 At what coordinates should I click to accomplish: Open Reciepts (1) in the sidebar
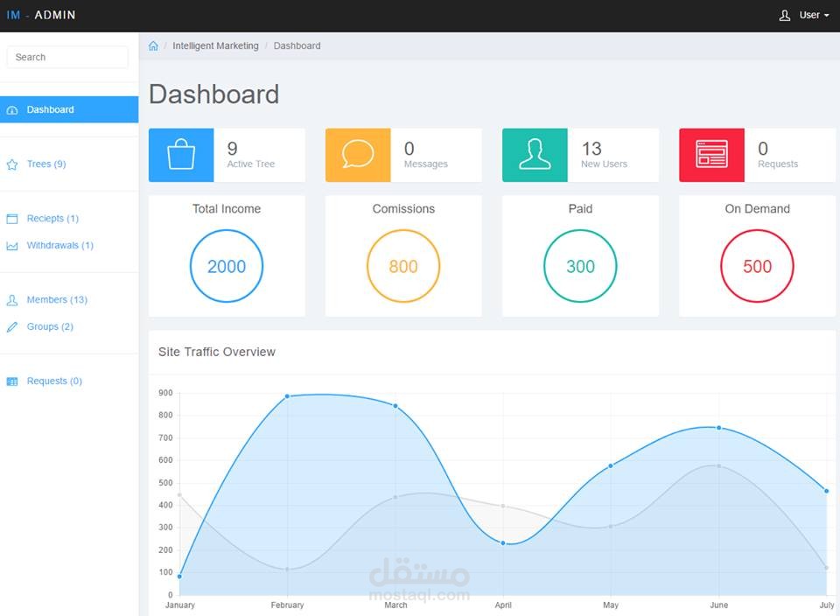52,219
